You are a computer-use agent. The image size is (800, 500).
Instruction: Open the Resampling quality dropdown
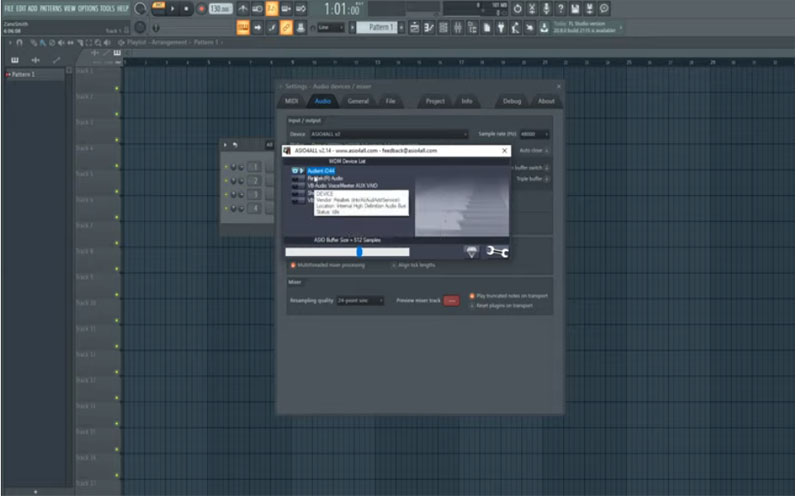pos(360,301)
